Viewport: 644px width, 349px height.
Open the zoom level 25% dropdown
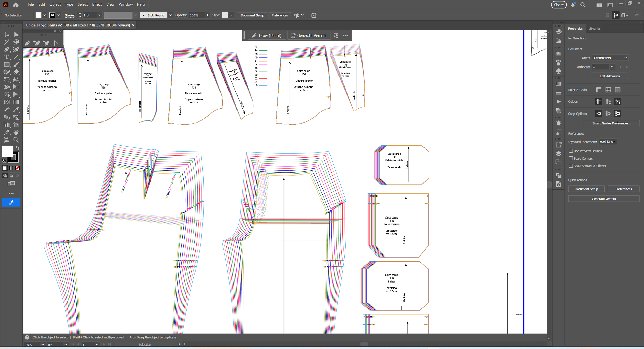[x=43, y=344]
